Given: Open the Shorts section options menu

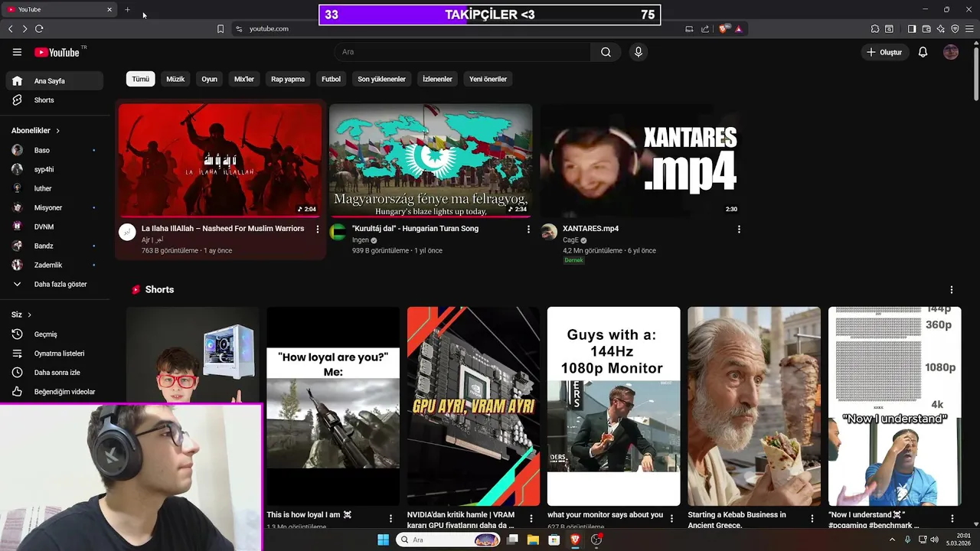Looking at the screenshot, I should pos(952,290).
